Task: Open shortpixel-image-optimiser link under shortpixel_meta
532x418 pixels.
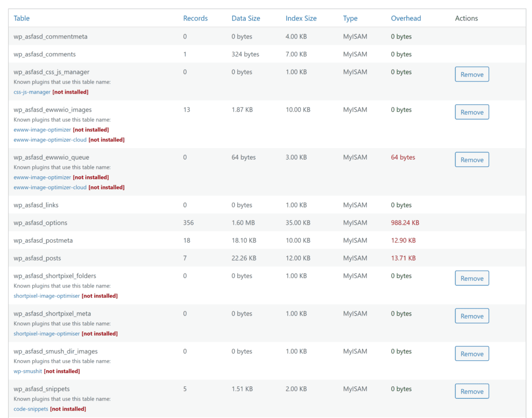Action: coord(46,333)
